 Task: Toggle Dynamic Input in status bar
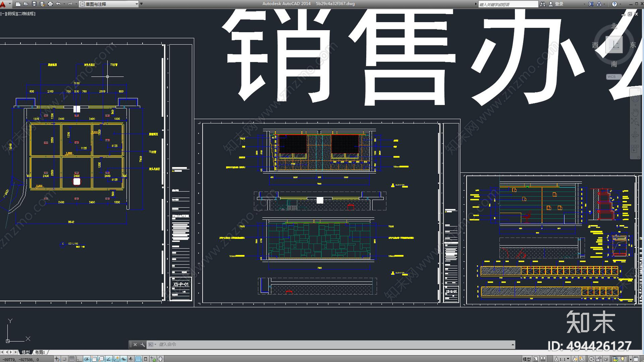click(124, 359)
